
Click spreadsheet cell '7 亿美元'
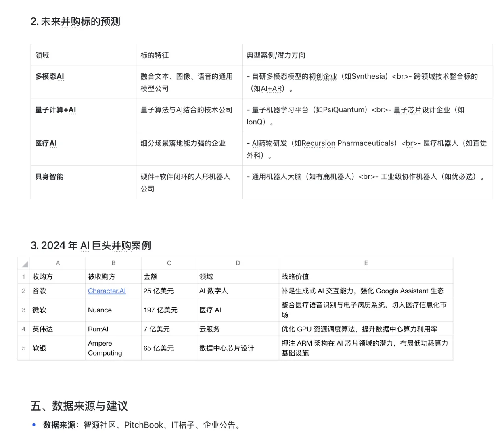tap(169, 329)
